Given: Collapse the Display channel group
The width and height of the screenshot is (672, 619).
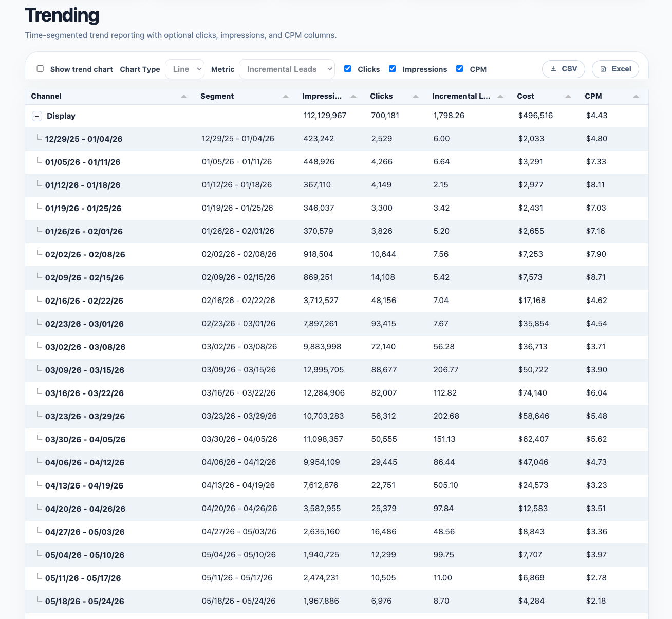Looking at the screenshot, I should click(x=37, y=116).
